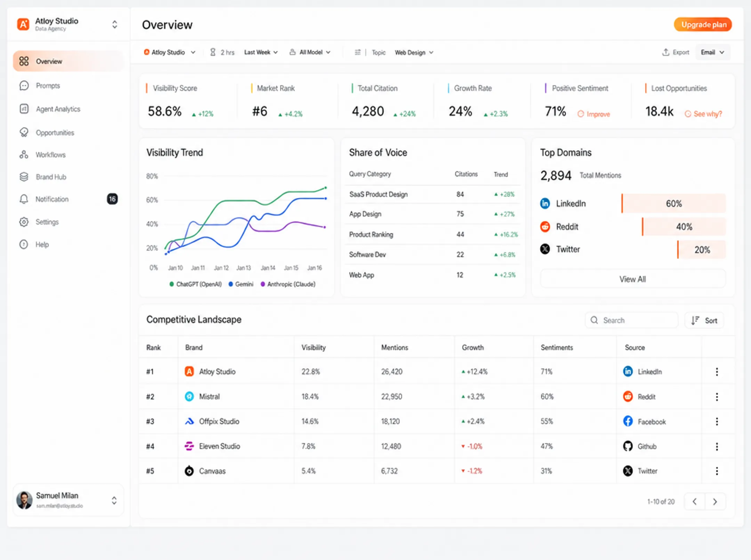751x560 pixels.
Task: Navigate to Opportunities
Action: pyautogui.click(x=55, y=132)
